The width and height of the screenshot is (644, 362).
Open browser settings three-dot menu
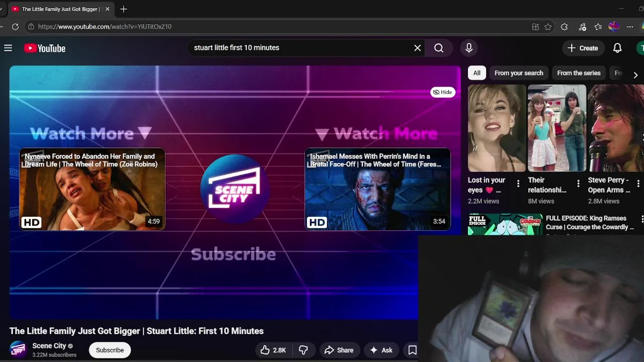[630, 27]
